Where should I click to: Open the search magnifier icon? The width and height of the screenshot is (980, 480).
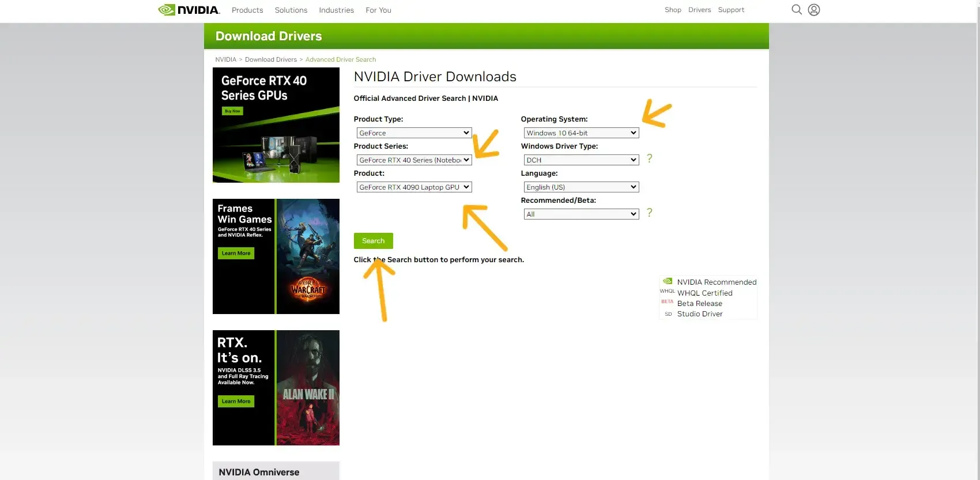click(x=796, y=10)
